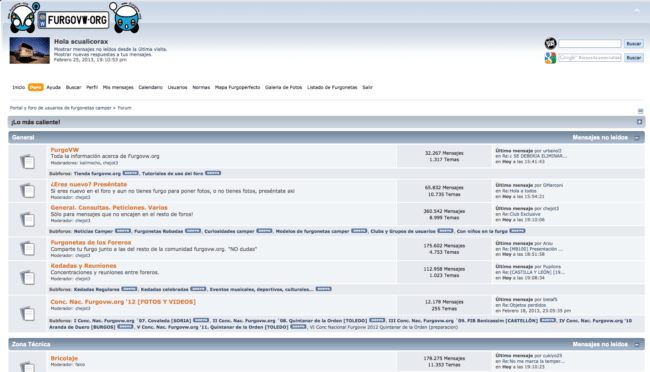Open subforum Noticias Camper
The image size is (650, 372).
tap(93, 231)
